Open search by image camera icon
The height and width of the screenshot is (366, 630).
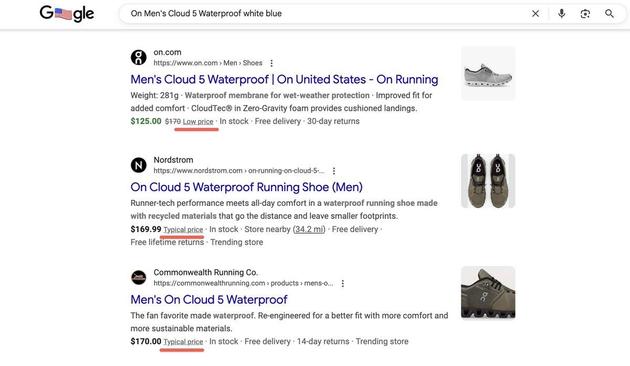pos(585,14)
